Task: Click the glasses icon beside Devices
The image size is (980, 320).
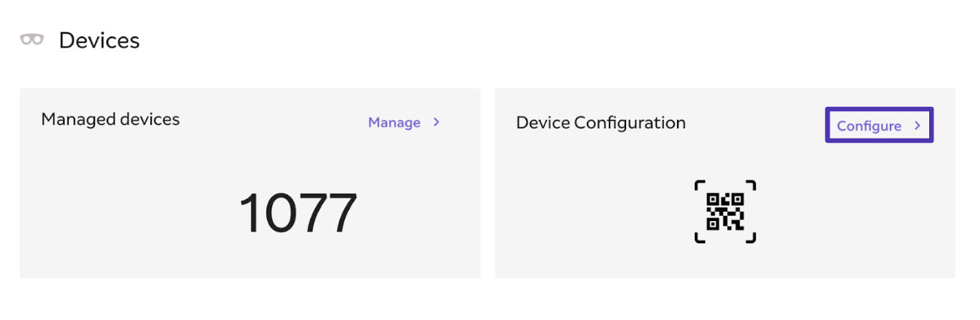Action: 32,40
